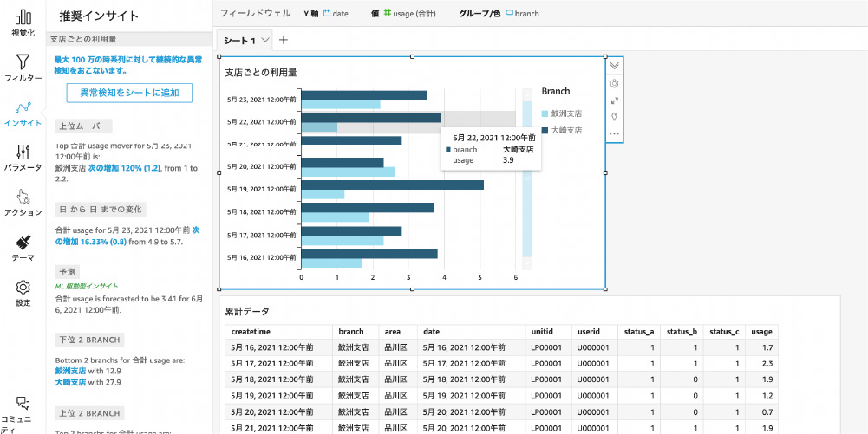Click the lightbulb insight icon on the visual
The image size is (868, 434).
614,117
